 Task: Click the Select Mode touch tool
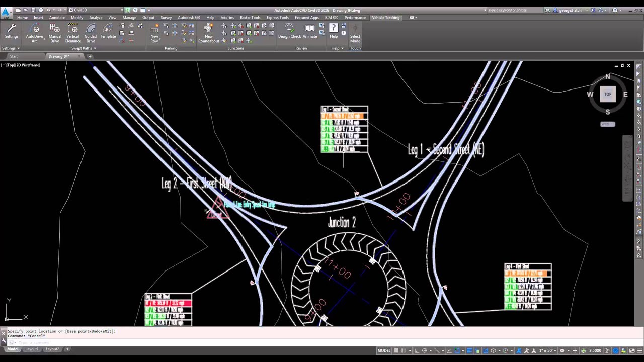coord(355,33)
